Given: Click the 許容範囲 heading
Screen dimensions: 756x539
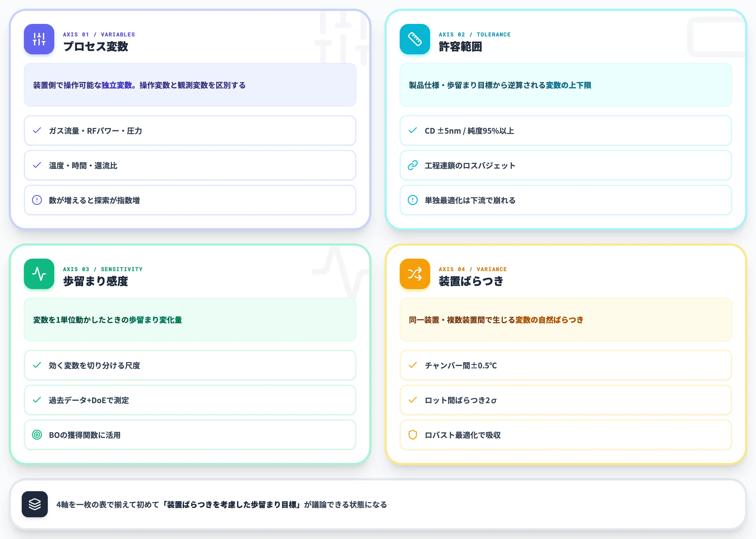Looking at the screenshot, I should pos(461,46).
